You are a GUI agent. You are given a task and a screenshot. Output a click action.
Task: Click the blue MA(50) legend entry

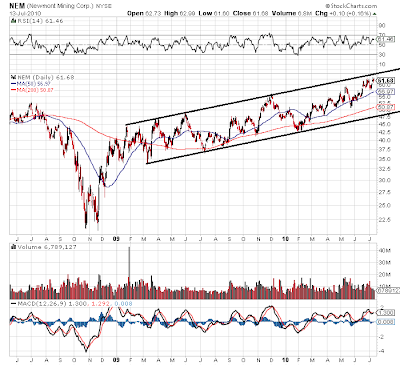[x=30, y=84]
